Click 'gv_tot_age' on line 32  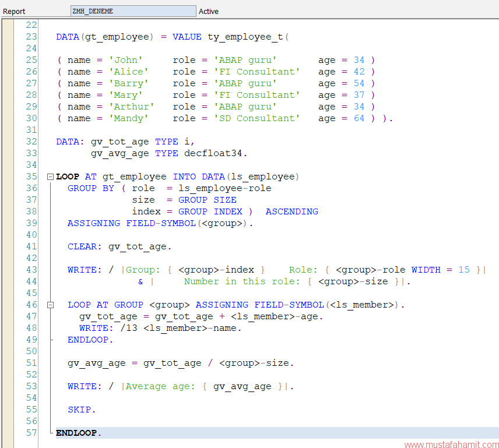[120, 142]
